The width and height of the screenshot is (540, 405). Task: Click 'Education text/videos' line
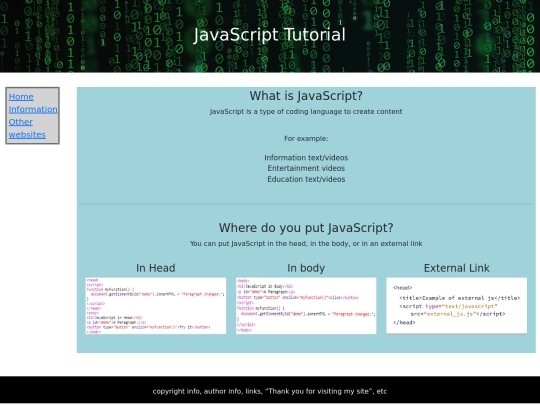(306, 179)
